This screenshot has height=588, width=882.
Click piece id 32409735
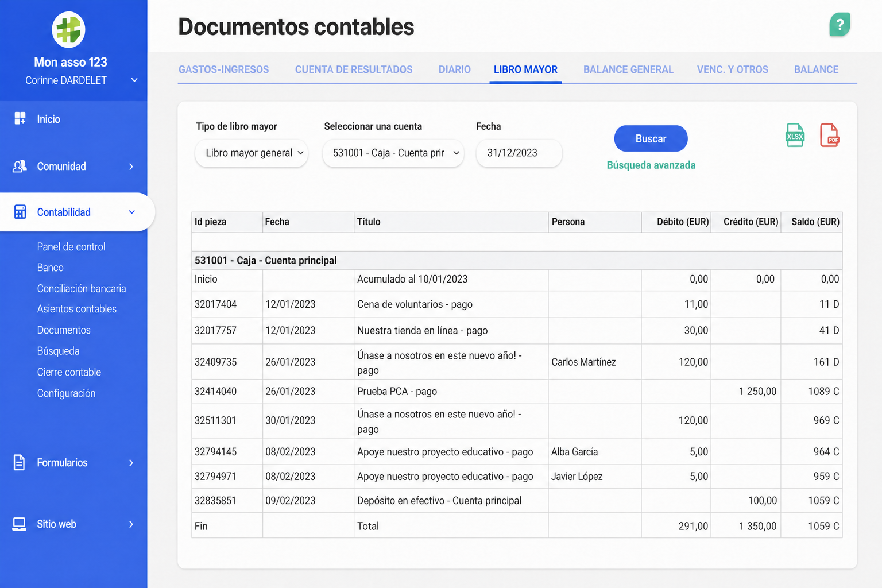[215, 362]
